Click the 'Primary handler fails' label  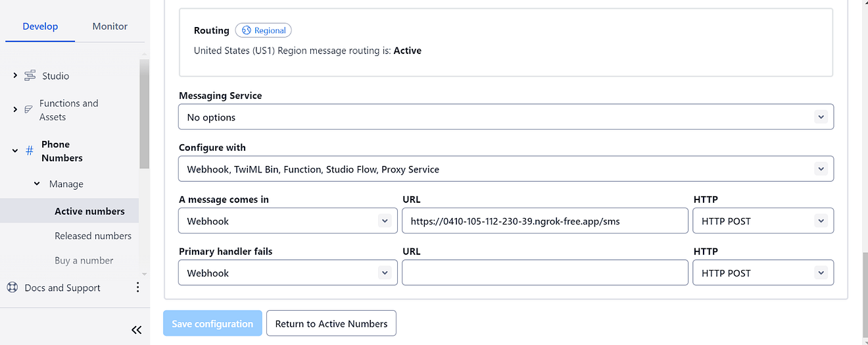tap(226, 252)
